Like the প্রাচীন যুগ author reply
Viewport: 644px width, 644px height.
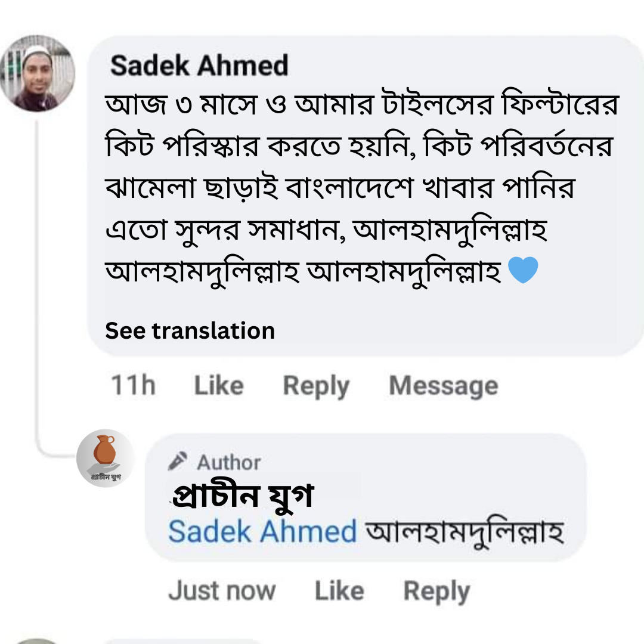point(339,590)
